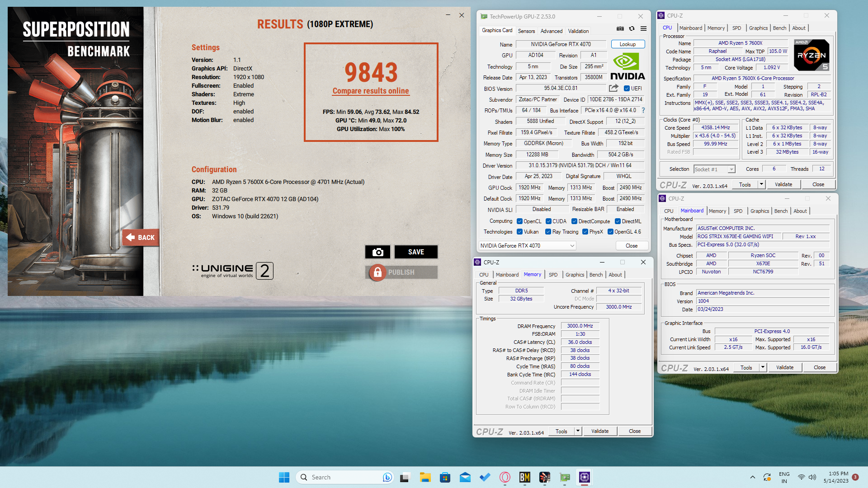This screenshot has width=868, height=488.
Task: Click the SAVE button in Superposition
Action: [416, 252]
